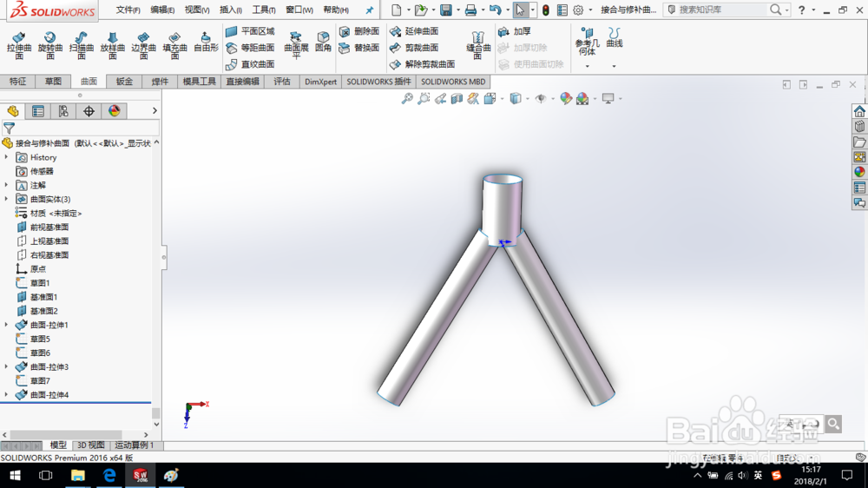
Task: Click the Delete Face (删除面) tool
Action: click(x=359, y=31)
